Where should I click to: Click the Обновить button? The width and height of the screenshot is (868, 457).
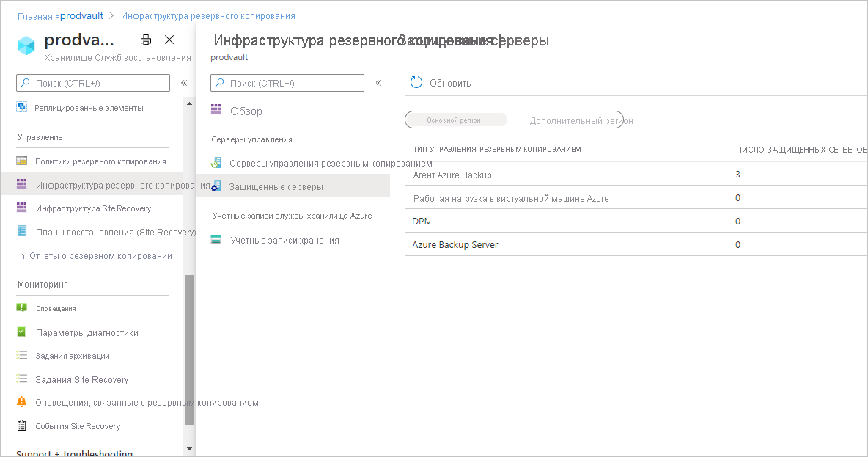(441, 83)
